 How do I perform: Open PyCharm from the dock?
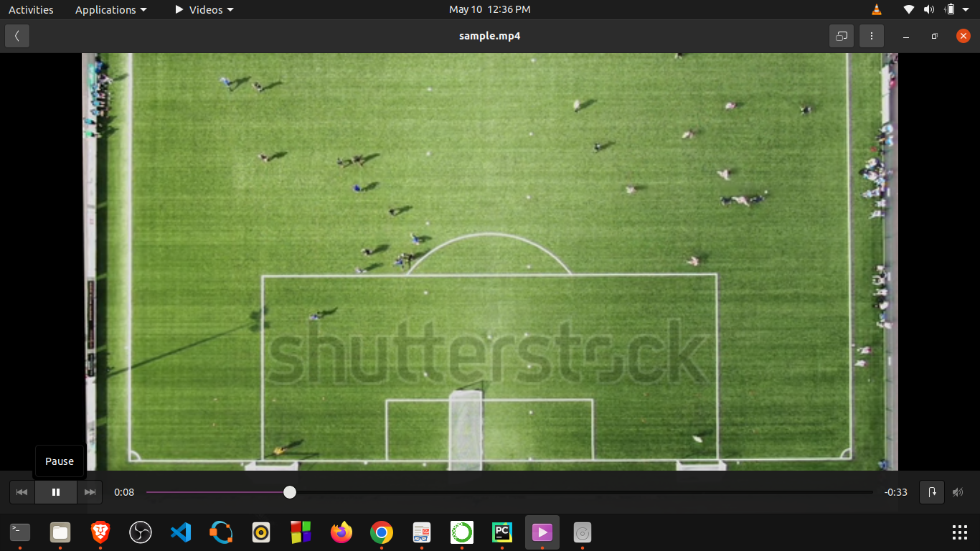click(501, 532)
